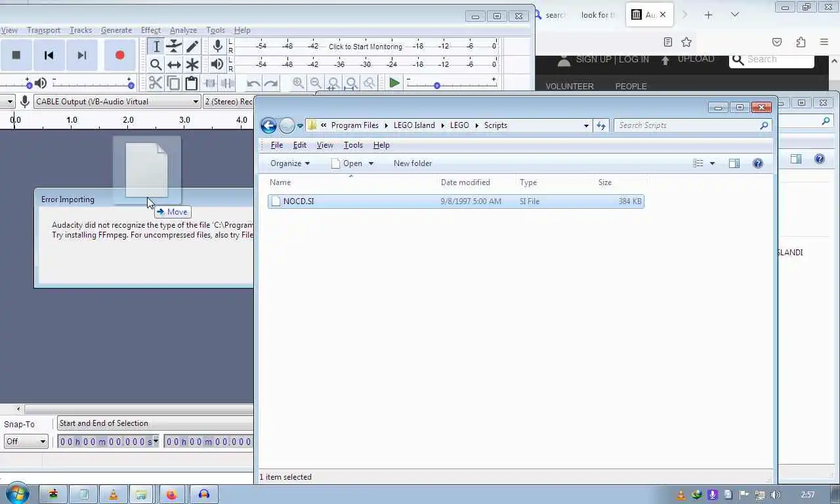Click the Trim audio icon
840x504 pixels.
tap(210, 83)
